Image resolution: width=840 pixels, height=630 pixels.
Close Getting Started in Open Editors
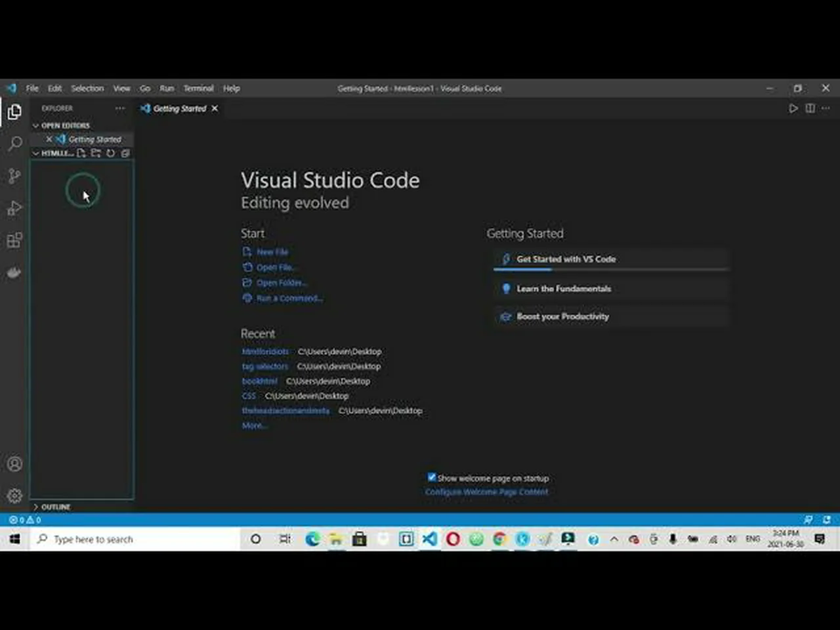coord(49,139)
